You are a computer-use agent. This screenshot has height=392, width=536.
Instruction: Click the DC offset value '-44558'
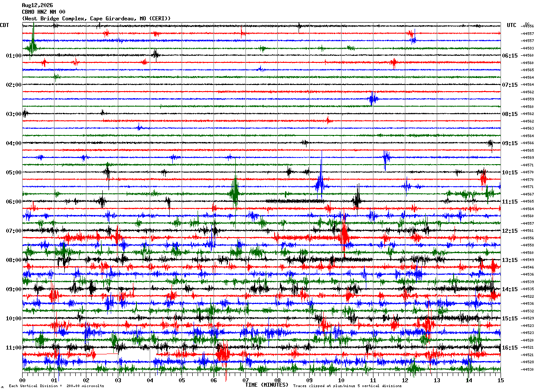pyautogui.click(x=527, y=245)
